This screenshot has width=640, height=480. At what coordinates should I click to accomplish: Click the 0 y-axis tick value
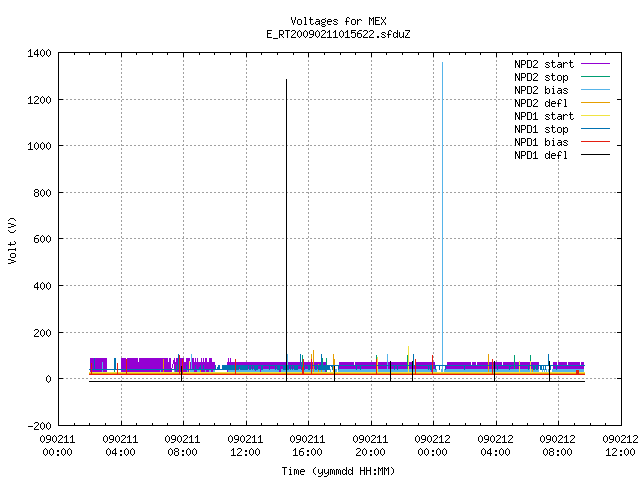pos(49,379)
